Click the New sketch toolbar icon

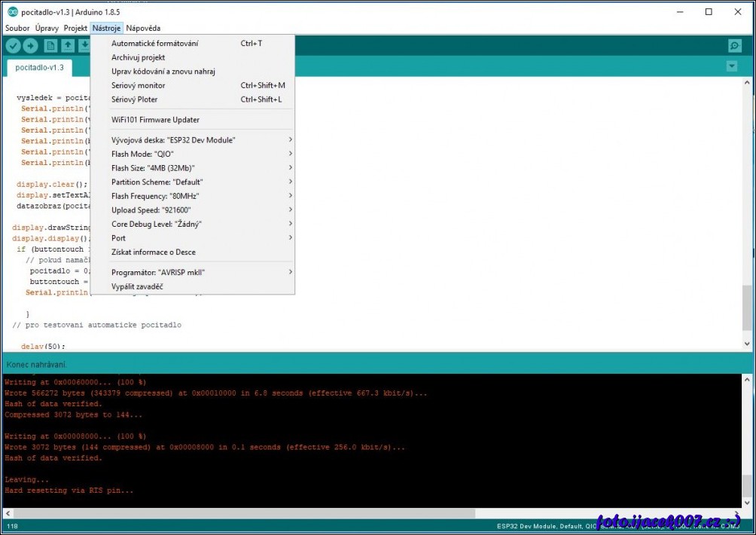(x=50, y=46)
